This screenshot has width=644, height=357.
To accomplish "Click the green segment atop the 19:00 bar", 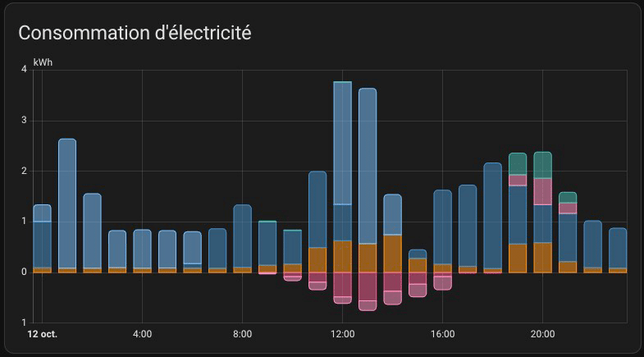I will click(x=518, y=163).
